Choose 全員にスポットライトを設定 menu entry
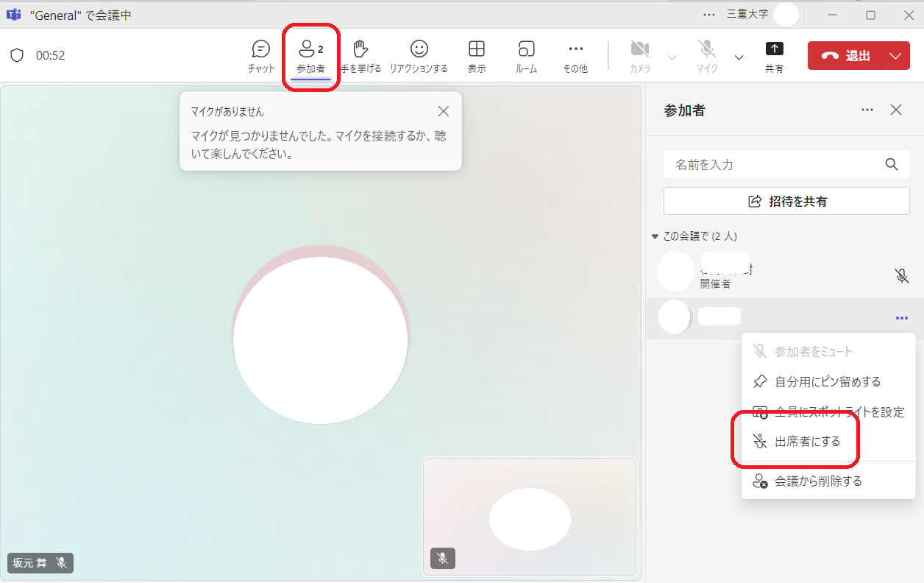This screenshot has width=924, height=583. 829,412
